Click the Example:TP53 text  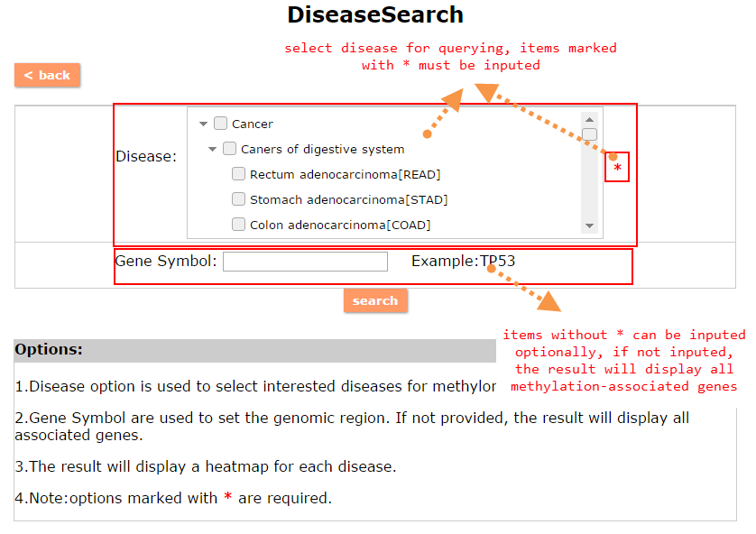tap(463, 262)
